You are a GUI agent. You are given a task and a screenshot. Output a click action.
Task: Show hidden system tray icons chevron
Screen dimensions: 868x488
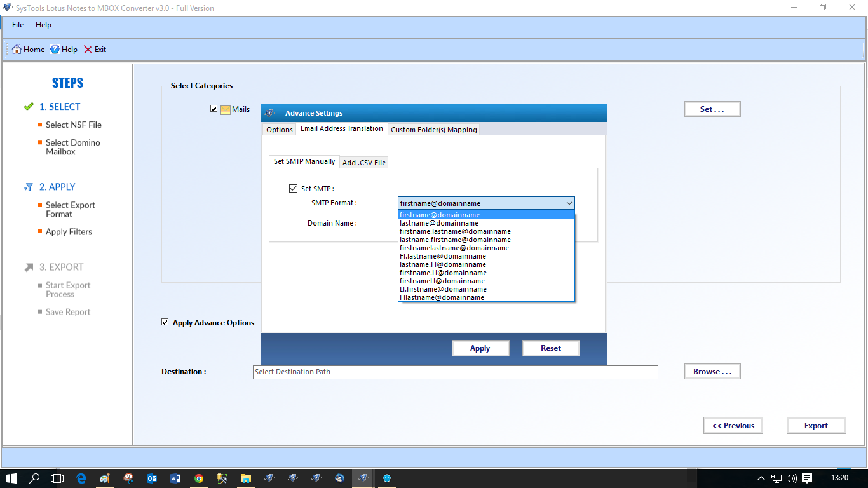[761, 478]
